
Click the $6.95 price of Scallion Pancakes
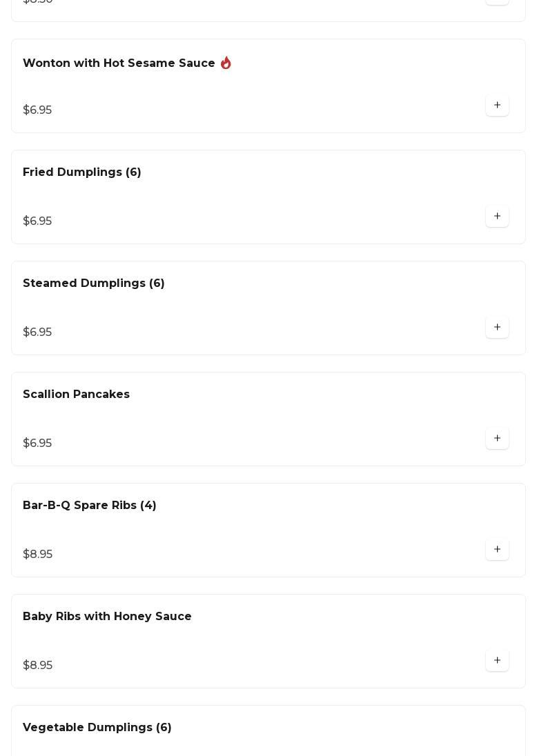coord(37,444)
